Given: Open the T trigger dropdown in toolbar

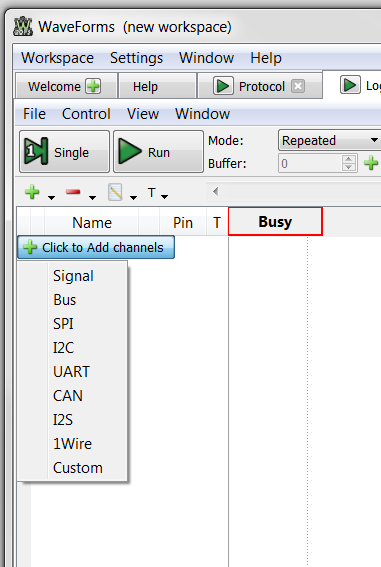Looking at the screenshot, I should (158, 193).
